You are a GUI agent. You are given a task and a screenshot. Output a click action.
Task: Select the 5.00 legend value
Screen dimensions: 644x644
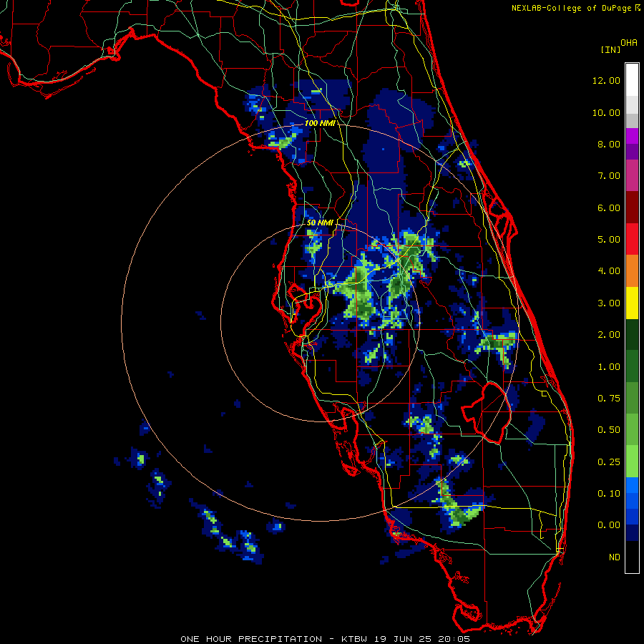(609, 240)
